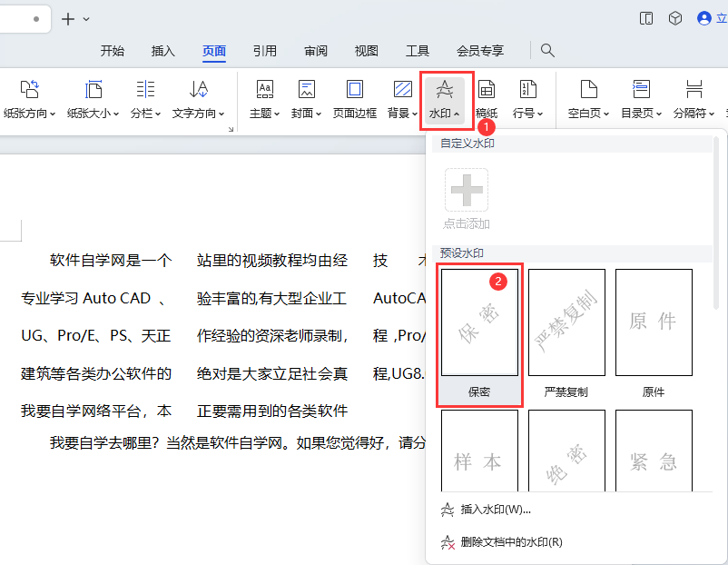
Task: Expand the 分隔符 dropdown arrow
Action: click(712, 114)
